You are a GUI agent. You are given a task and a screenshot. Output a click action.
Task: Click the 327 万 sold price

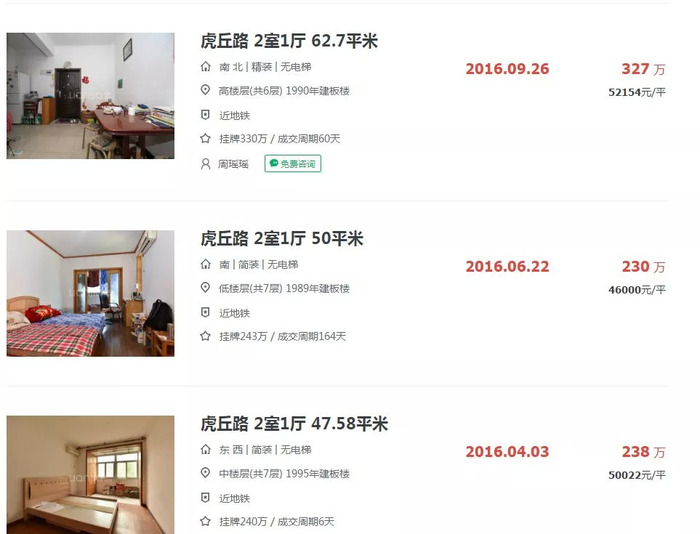point(643,69)
